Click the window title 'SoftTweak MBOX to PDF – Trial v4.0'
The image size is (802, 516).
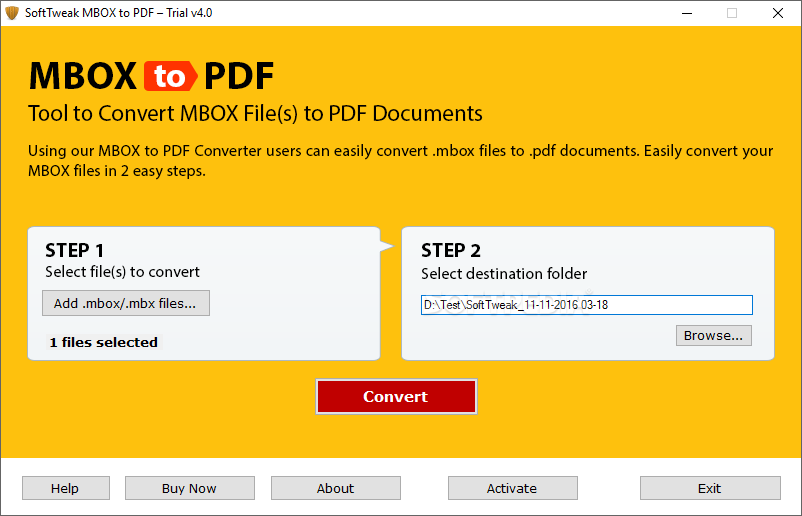click(x=119, y=13)
